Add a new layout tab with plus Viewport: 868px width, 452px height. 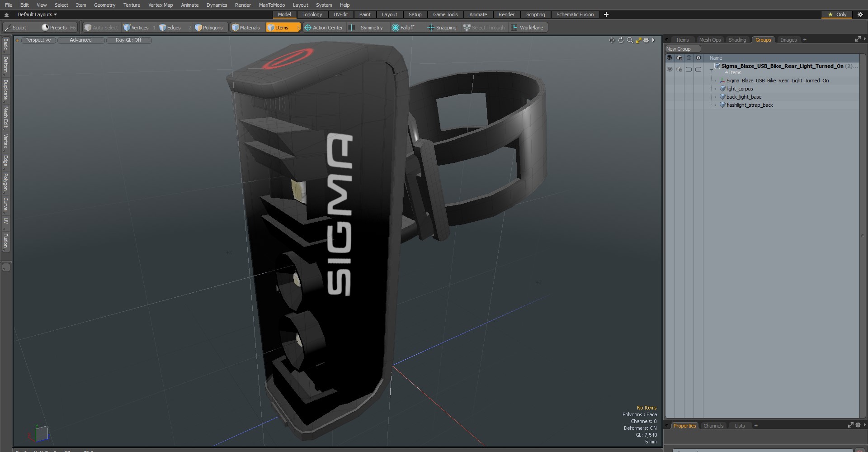[606, 14]
